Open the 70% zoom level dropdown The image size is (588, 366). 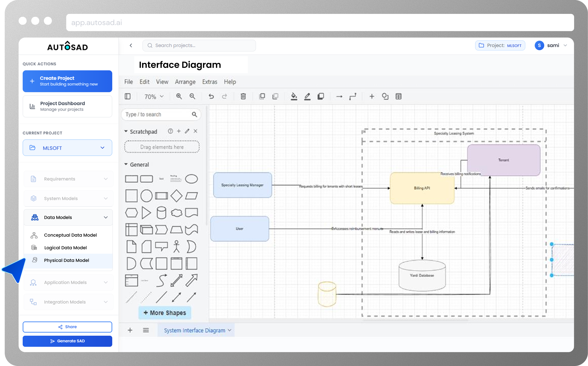(x=154, y=97)
